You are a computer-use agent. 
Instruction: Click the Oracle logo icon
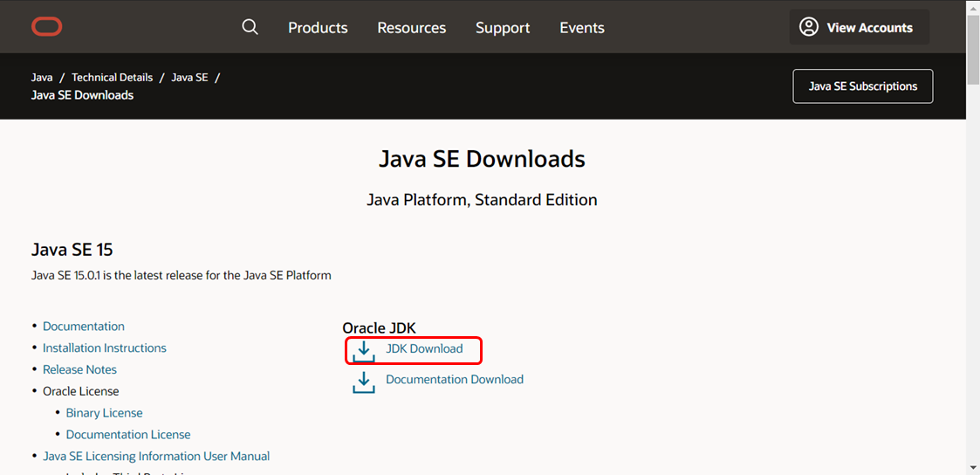pyautogui.click(x=47, y=27)
